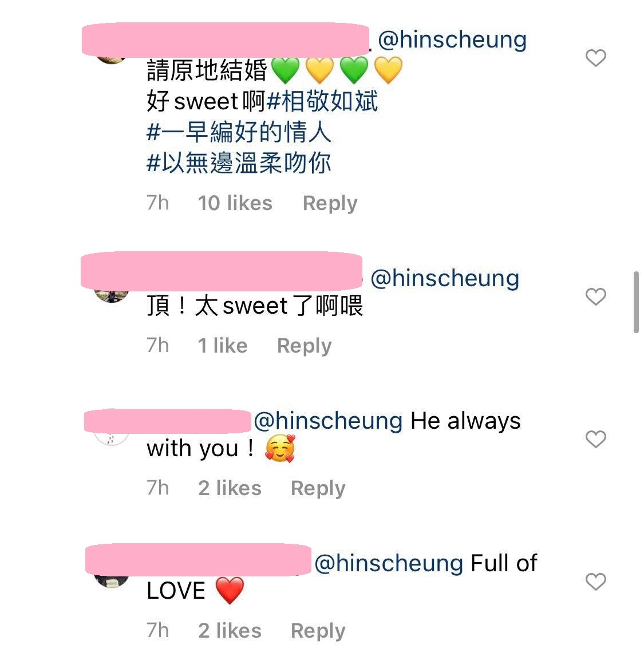Viewport: 644px width, 672px height.
Task: Open the #以無邊溫柔吻你 hashtag
Action: click(239, 164)
